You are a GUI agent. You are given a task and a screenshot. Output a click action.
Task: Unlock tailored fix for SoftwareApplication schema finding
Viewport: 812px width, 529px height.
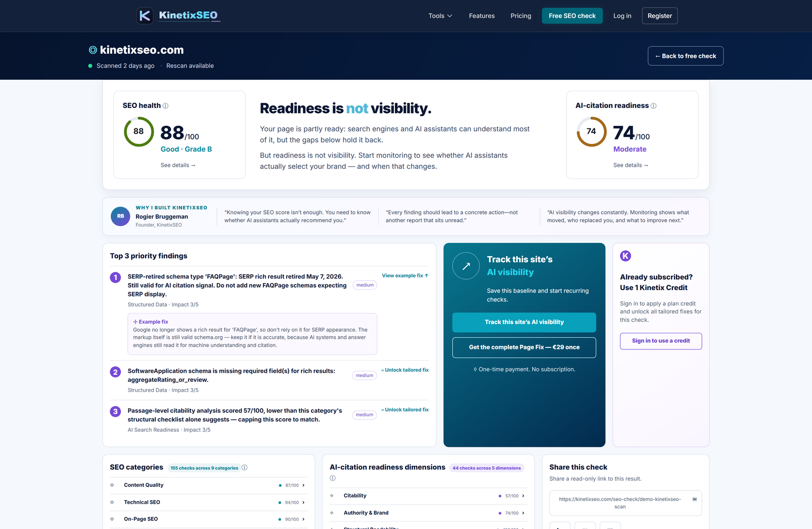pyautogui.click(x=405, y=370)
